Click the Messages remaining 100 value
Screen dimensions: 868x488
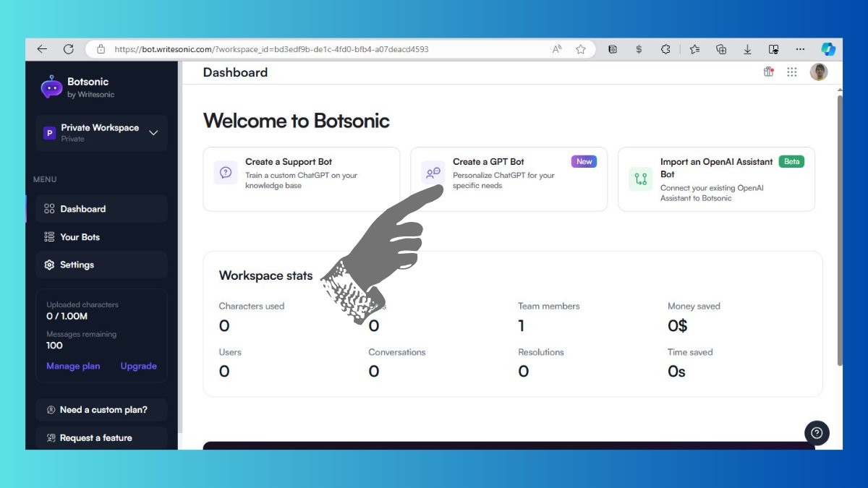coord(54,346)
